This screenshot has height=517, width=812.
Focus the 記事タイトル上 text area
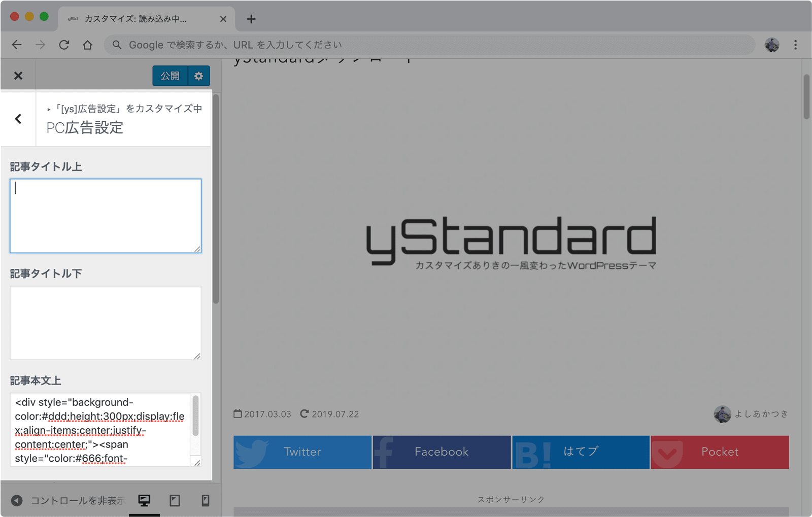tap(106, 216)
